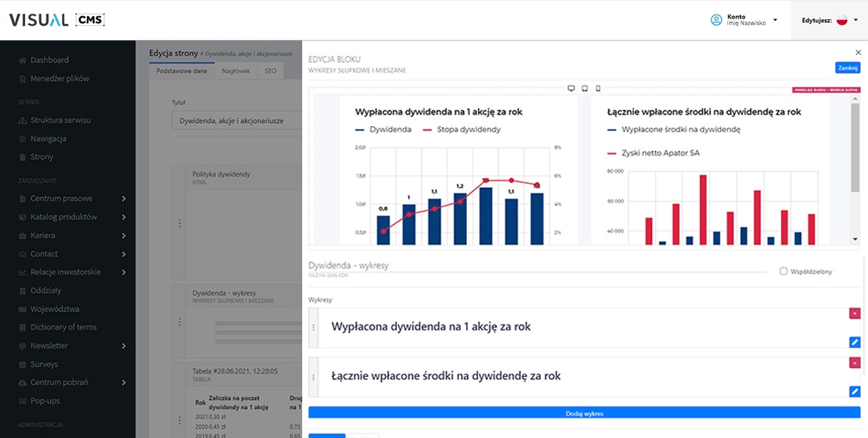Open the Konto Imię Nazwisko dropdown

tap(744, 20)
